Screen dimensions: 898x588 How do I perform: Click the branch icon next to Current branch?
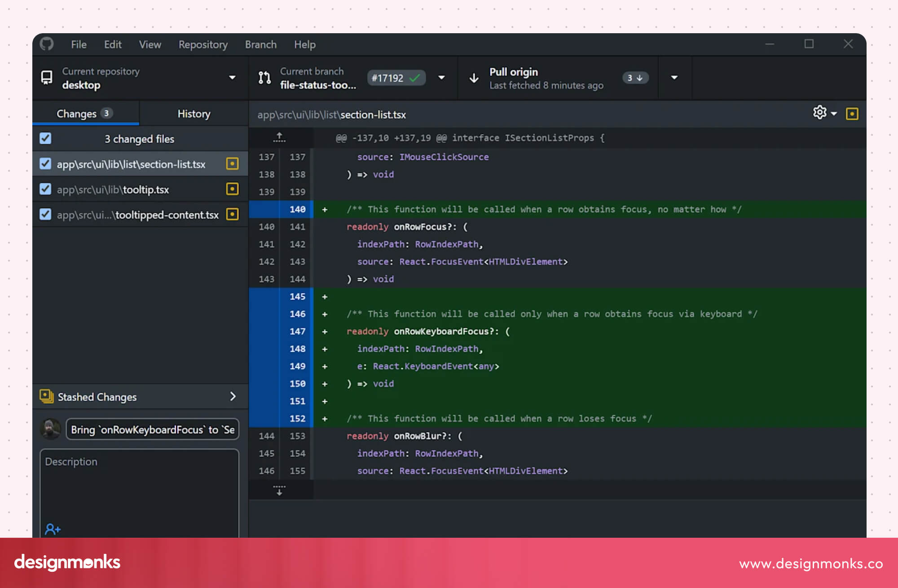pos(264,77)
